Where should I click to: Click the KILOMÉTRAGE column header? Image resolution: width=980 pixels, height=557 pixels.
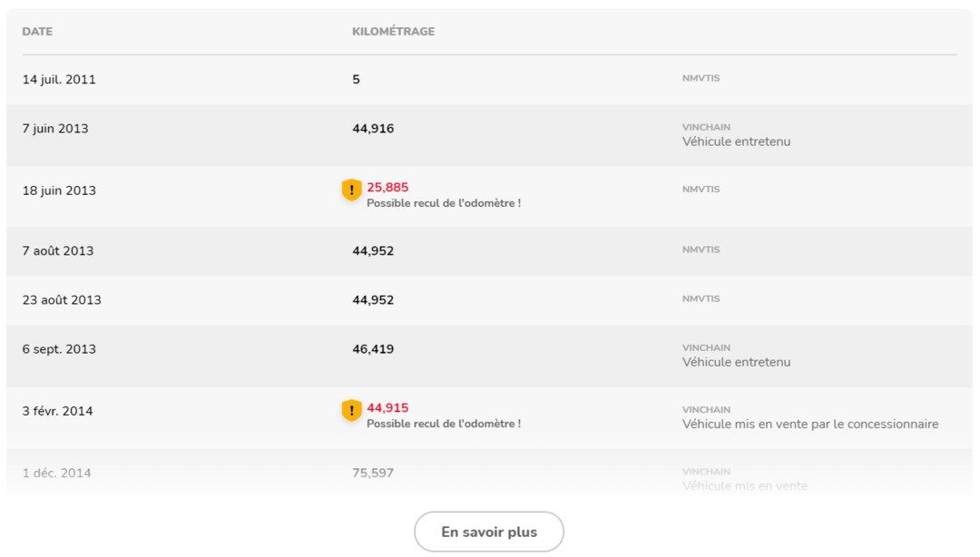point(393,32)
